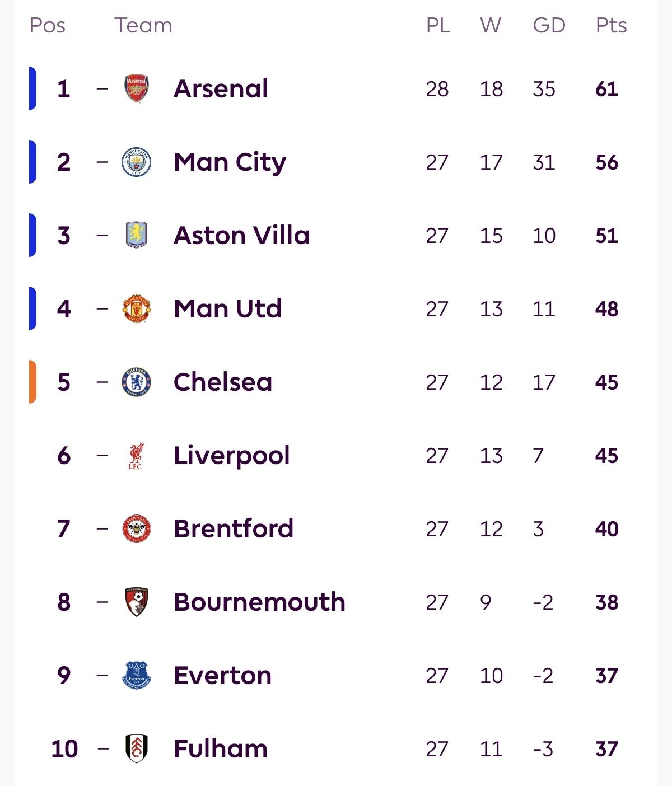Viewport: 672px width, 786px height.
Task: Tap the Everton badge icon
Action: 136,675
